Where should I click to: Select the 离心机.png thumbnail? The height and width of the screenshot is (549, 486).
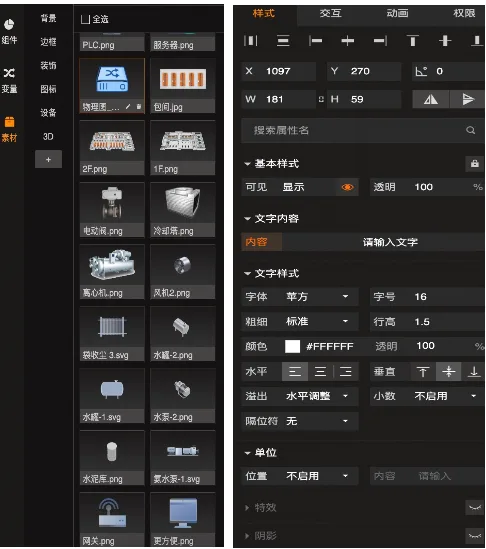point(112,272)
